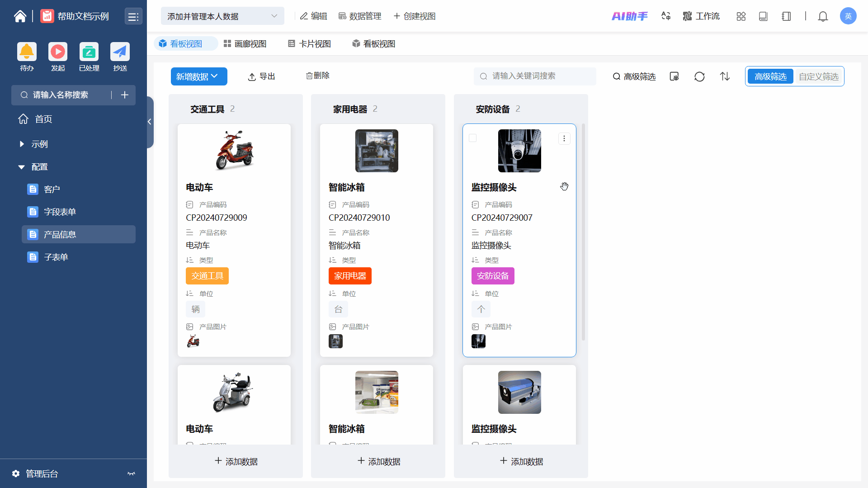This screenshot has height=488, width=868.
Task: Click the 辆 unit tag
Action: [x=195, y=309]
